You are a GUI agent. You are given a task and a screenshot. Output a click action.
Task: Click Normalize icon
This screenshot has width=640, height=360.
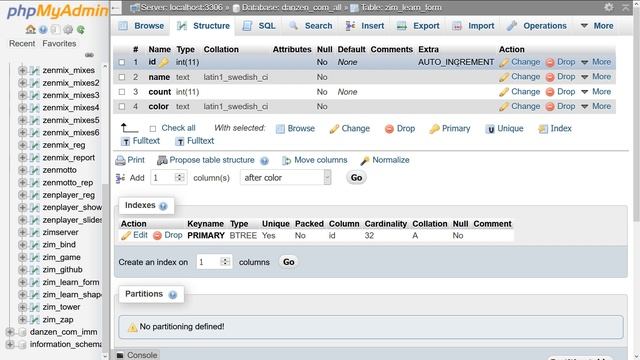pos(364,160)
